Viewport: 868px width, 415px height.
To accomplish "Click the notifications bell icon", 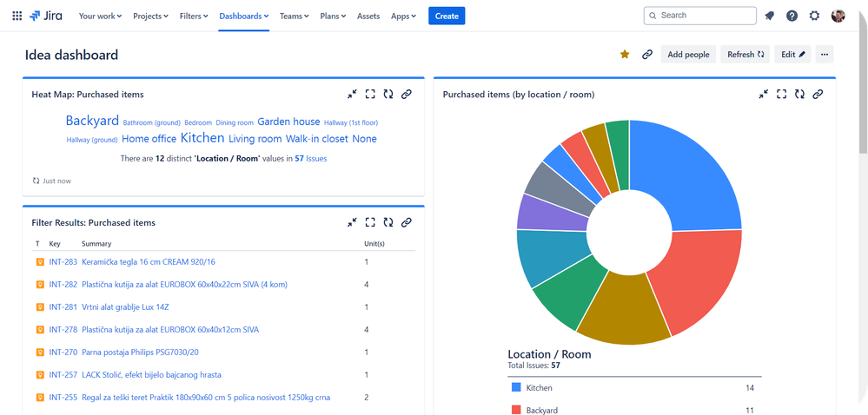I will [x=769, y=16].
